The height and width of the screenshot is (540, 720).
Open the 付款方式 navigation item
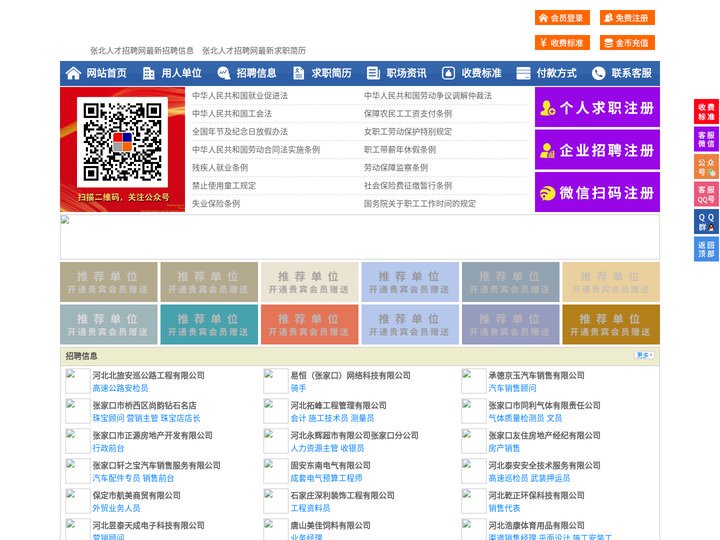coord(557,73)
